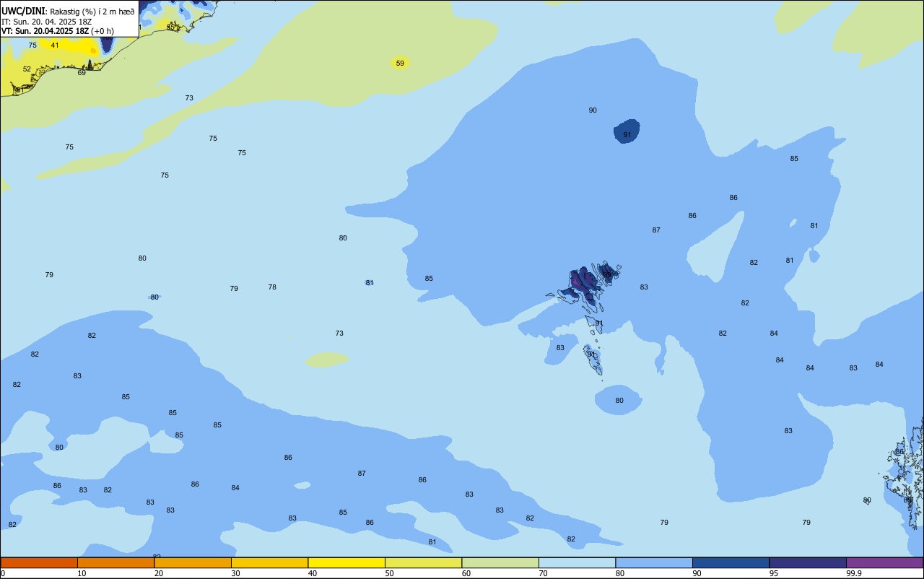Select the amber 20–30 legend swatch
Screen dimensions: 924x579
(193, 562)
